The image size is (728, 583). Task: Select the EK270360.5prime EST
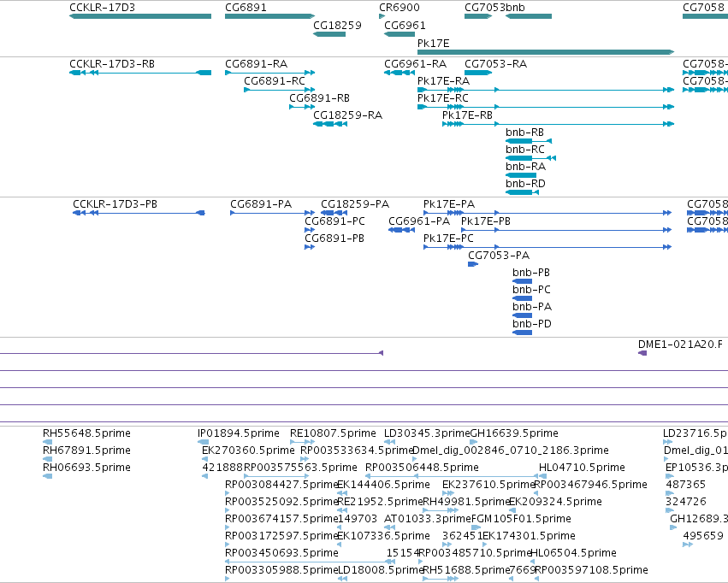(204, 459)
